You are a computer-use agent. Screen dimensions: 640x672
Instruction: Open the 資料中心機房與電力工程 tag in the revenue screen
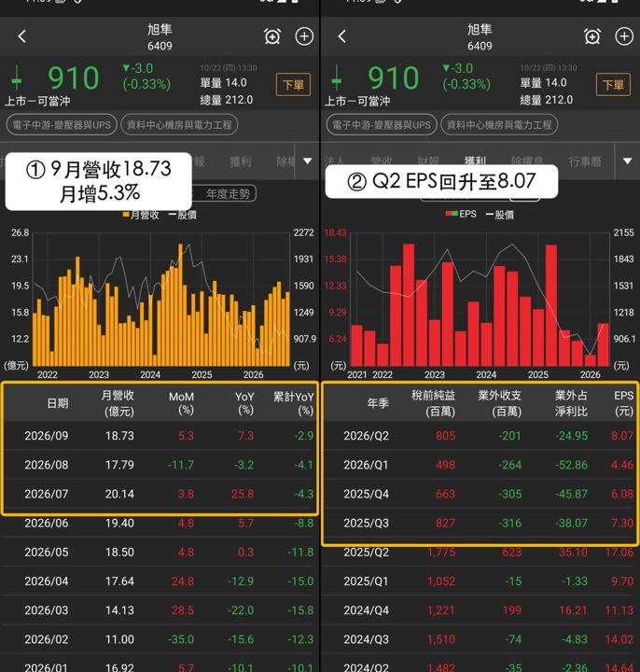[179, 125]
